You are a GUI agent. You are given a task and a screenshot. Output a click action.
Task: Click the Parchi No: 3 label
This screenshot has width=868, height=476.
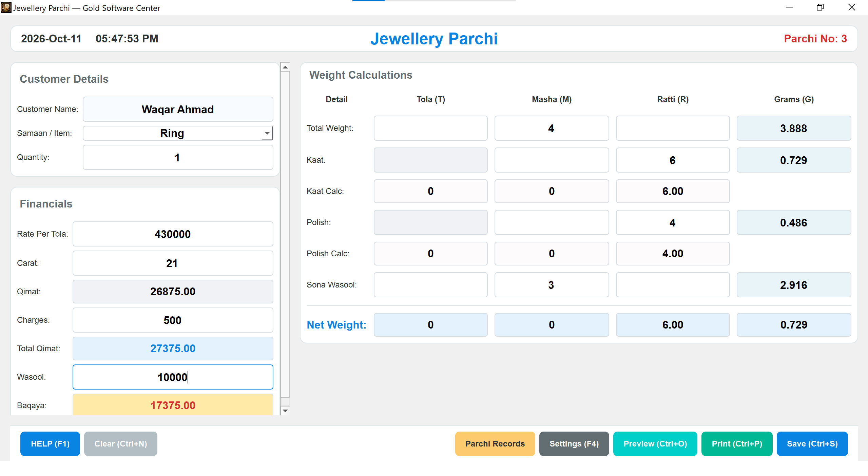tap(815, 39)
